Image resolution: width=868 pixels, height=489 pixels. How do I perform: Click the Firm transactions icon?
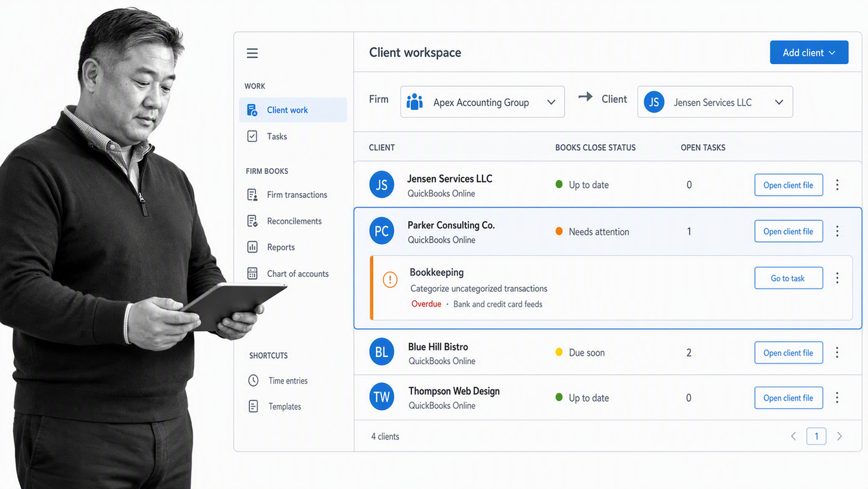252,195
